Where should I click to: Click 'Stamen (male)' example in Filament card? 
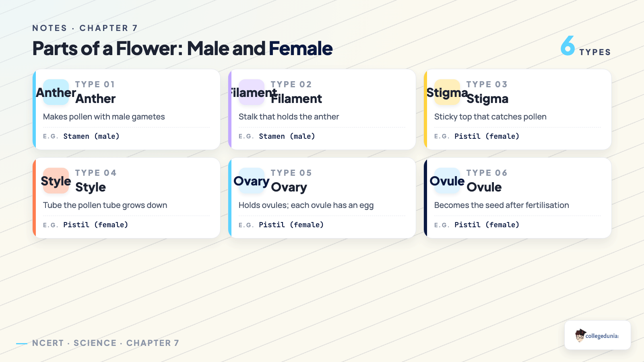[287, 136]
